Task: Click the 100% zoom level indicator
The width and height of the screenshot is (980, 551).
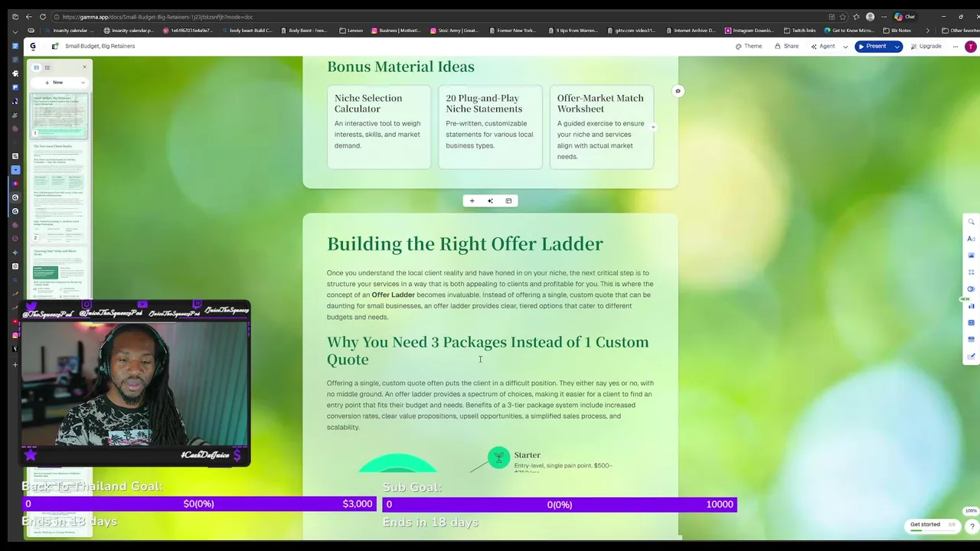Action: pyautogui.click(x=971, y=511)
